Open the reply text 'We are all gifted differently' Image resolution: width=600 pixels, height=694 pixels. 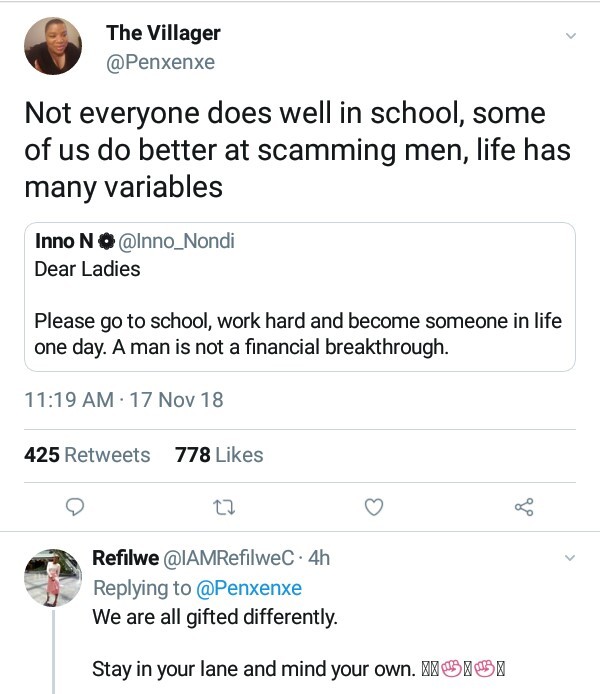tap(214, 617)
